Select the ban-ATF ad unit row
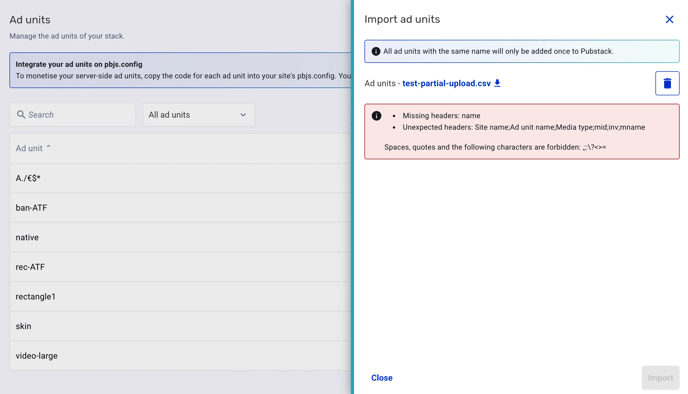This screenshot has width=688, height=394. click(180, 208)
